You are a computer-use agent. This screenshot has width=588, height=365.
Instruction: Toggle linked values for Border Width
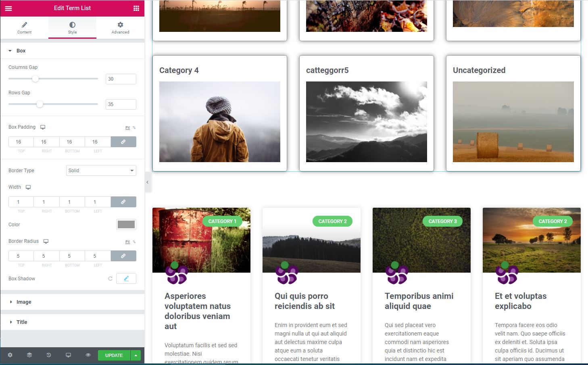click(x=123, y=202)
